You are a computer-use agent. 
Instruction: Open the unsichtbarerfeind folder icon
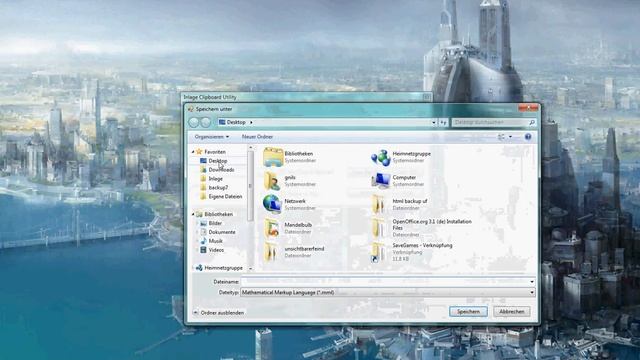[270, 252]
